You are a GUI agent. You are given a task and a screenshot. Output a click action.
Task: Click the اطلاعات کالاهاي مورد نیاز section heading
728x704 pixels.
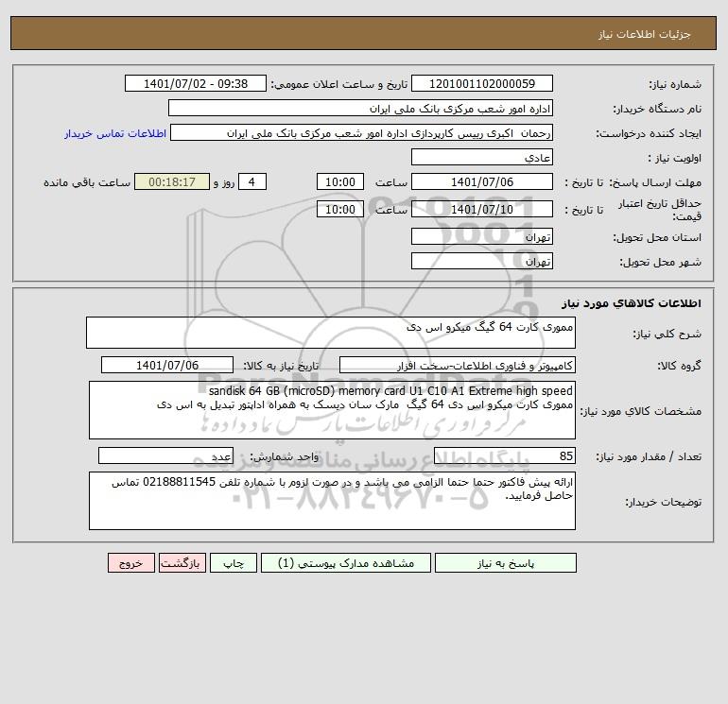click(x=632, y=303)
